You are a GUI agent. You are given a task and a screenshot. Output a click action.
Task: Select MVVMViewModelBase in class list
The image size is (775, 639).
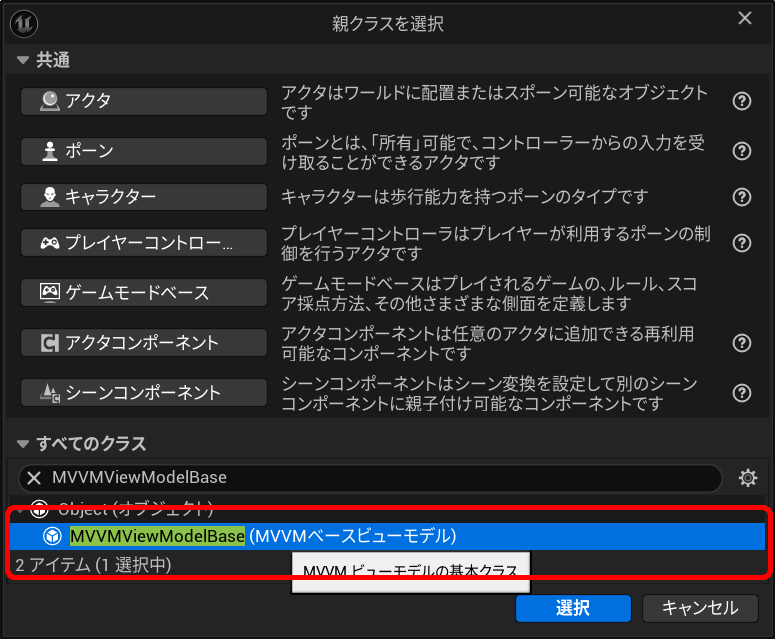(x=157, y=536)
